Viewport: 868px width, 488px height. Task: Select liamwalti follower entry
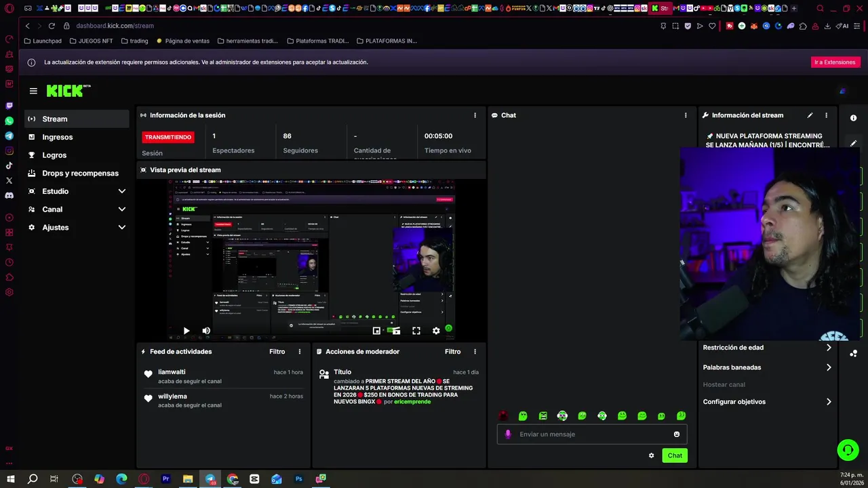point(224,376)
